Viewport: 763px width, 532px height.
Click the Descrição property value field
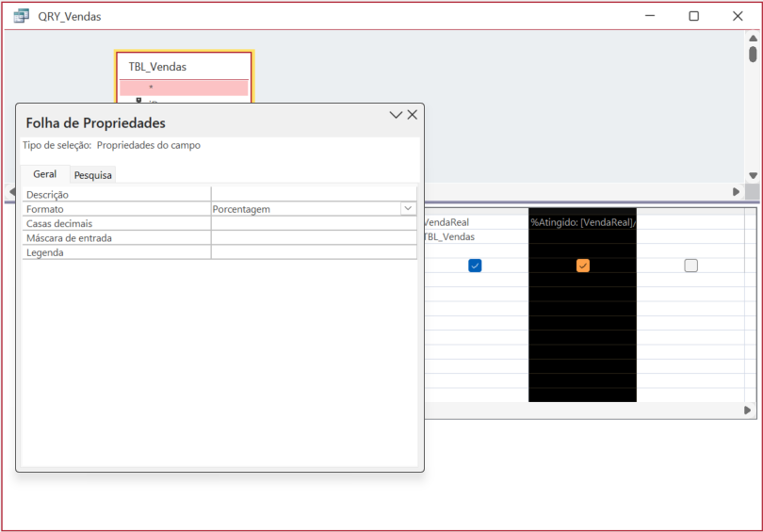click(x=313, y=195)
